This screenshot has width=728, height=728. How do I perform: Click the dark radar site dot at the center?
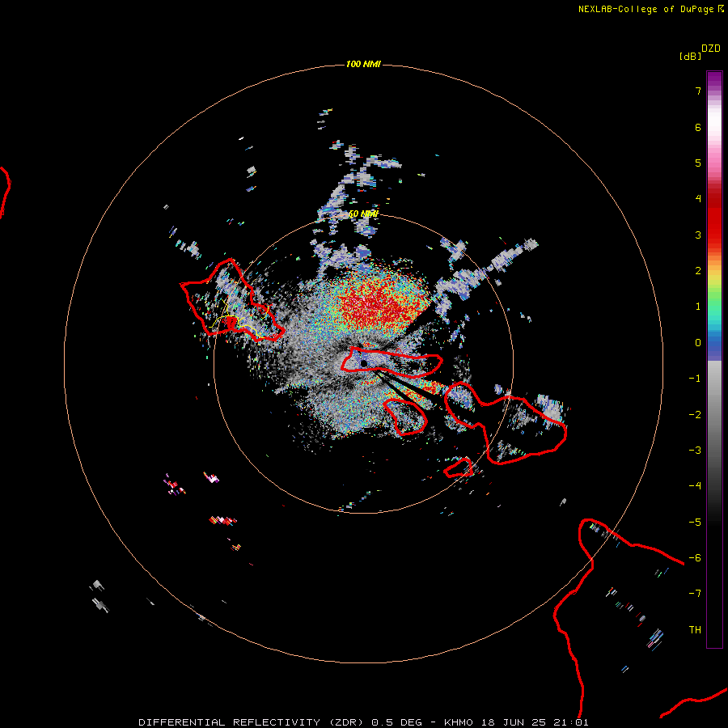[x=364, y=363]
